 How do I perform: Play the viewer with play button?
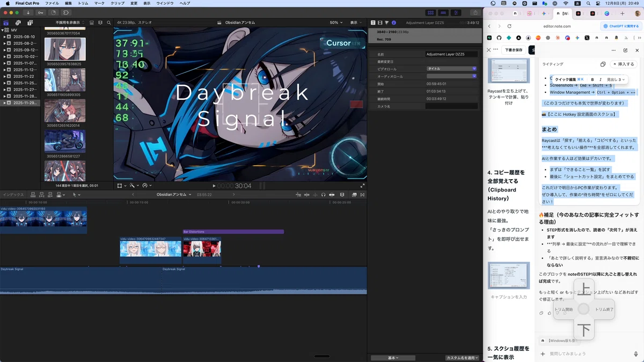pyautogui.click(x=214, y=186)
